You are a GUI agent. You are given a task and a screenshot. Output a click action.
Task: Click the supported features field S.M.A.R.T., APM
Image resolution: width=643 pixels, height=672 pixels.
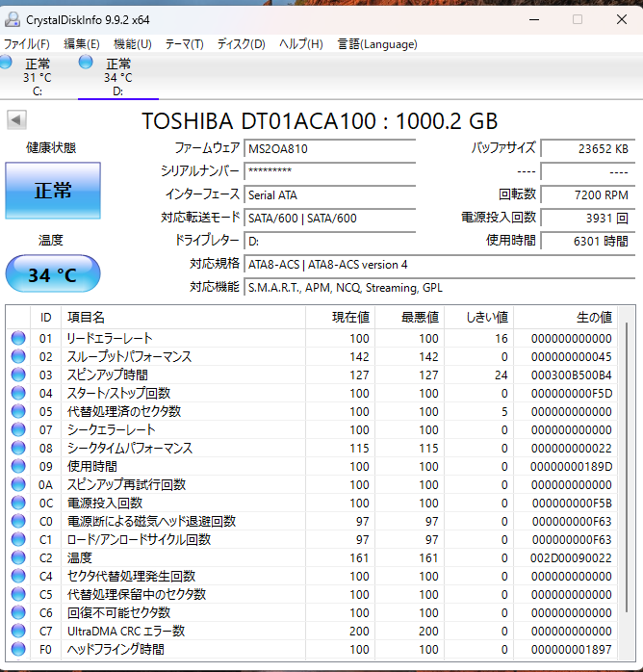click(x=439, y=288)
